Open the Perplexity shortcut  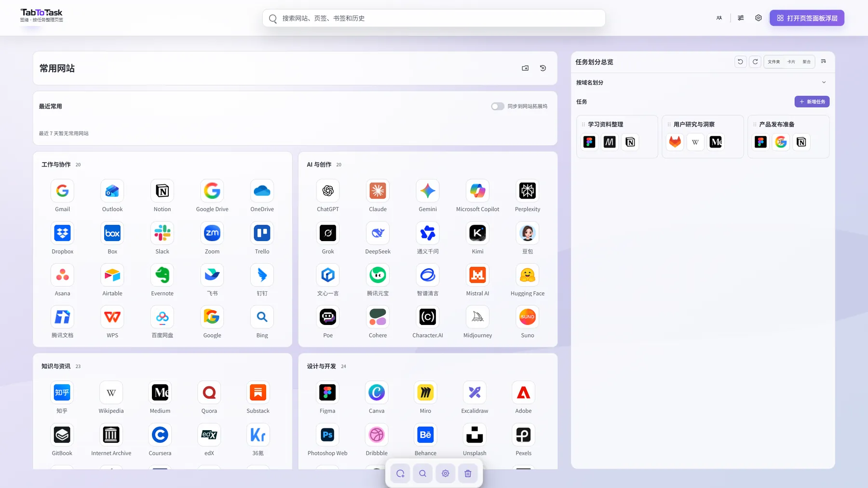point(528,191)
